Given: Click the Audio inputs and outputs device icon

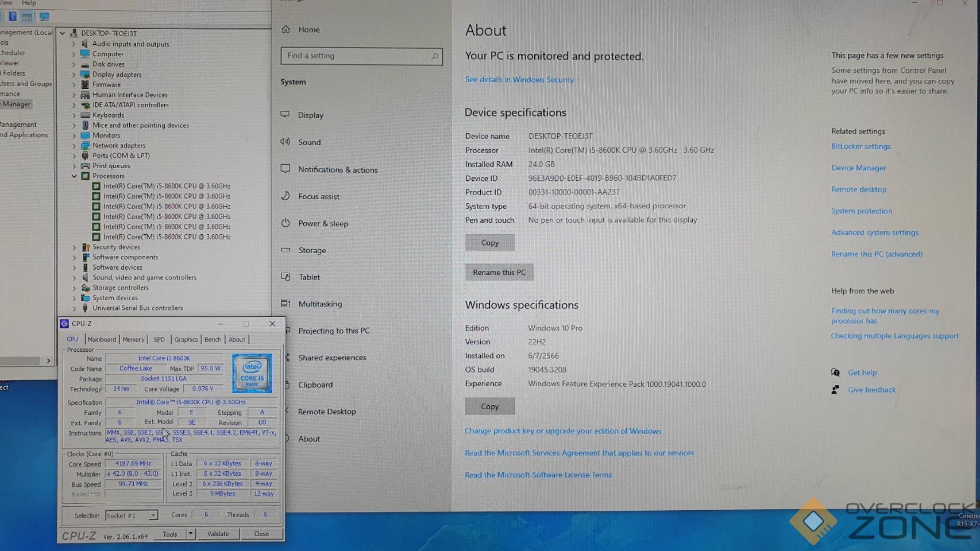Looking at the screenshot, I should (85, 44).
